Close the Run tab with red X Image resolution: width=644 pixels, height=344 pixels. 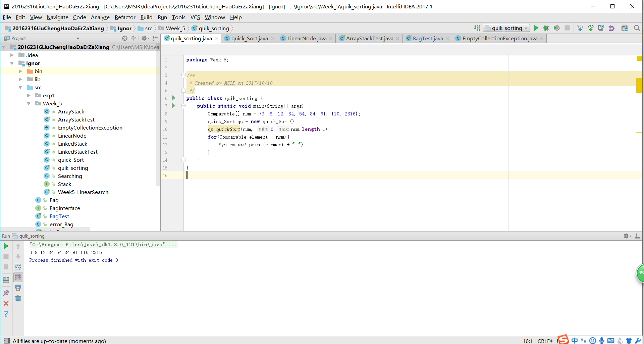[x=6, y=303]
